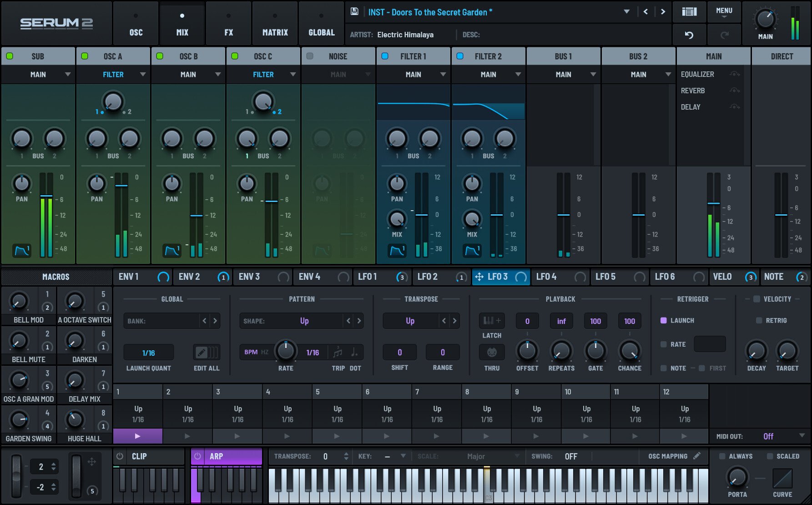
Task: Open the Key dropdown near the keyboard
Action: tap(402, 456)
